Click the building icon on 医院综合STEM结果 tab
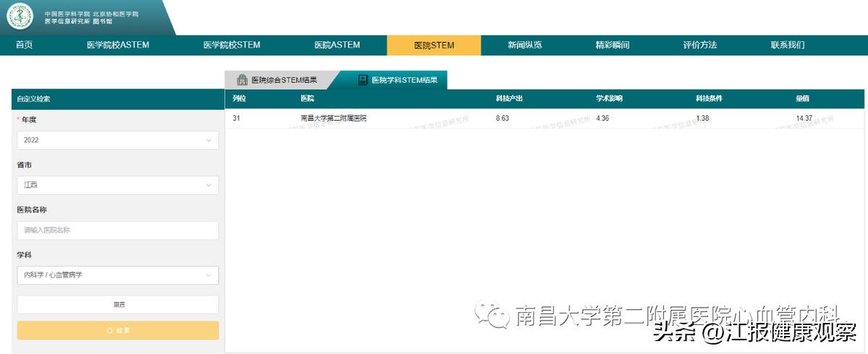Screen dimensions: 868x354 [x=242, y=80]
